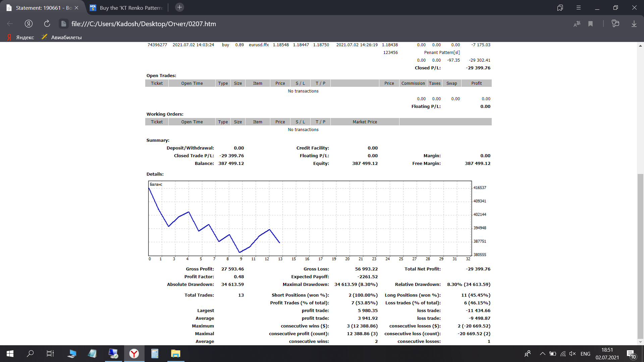Open the downloads icon
644x362 pixels.
[x=634, y=24]
